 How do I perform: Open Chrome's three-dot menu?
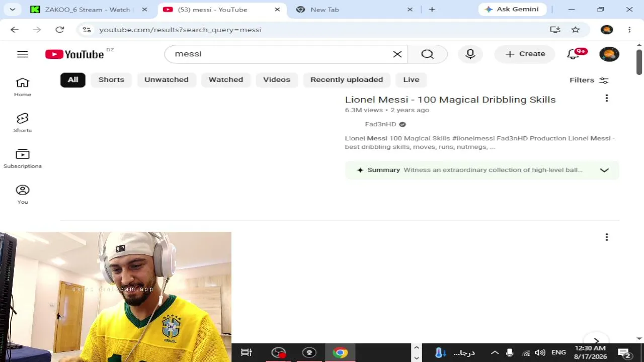coord(629,30)
